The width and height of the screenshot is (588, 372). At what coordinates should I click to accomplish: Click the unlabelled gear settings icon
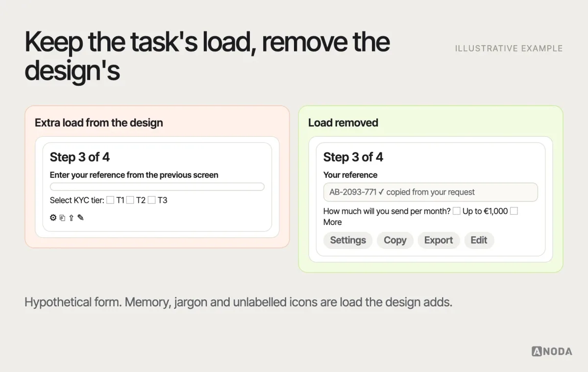pyautogui.click(x=53, y=218)
